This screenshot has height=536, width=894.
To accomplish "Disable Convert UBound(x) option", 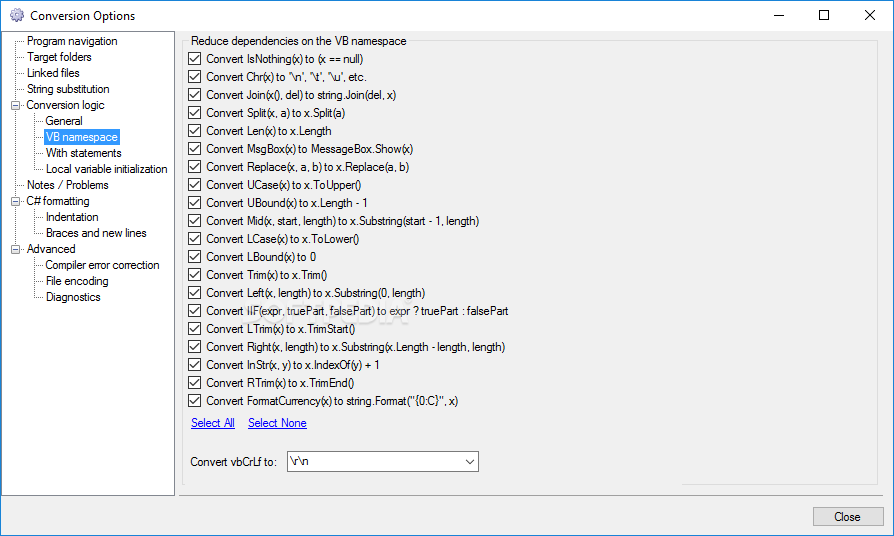I will coord(194,202).
